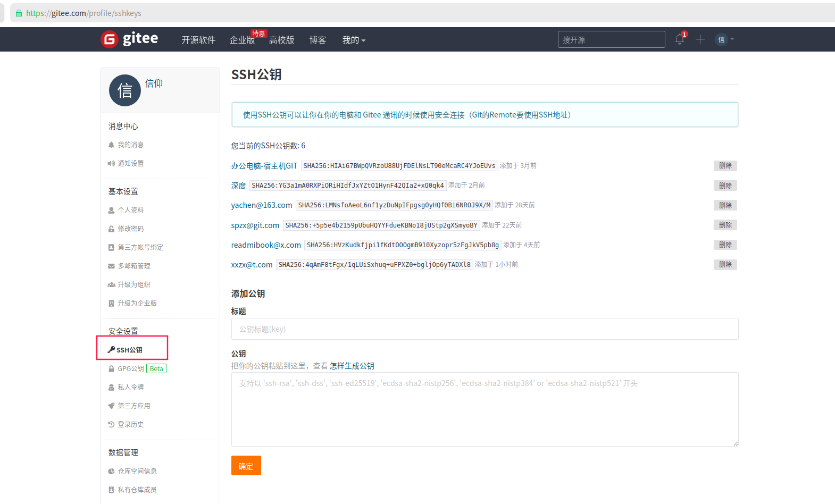This screenshot has width=835, height=504.
Task: Click the history icon next to 登录历史
Action: [x=111, y=424]
